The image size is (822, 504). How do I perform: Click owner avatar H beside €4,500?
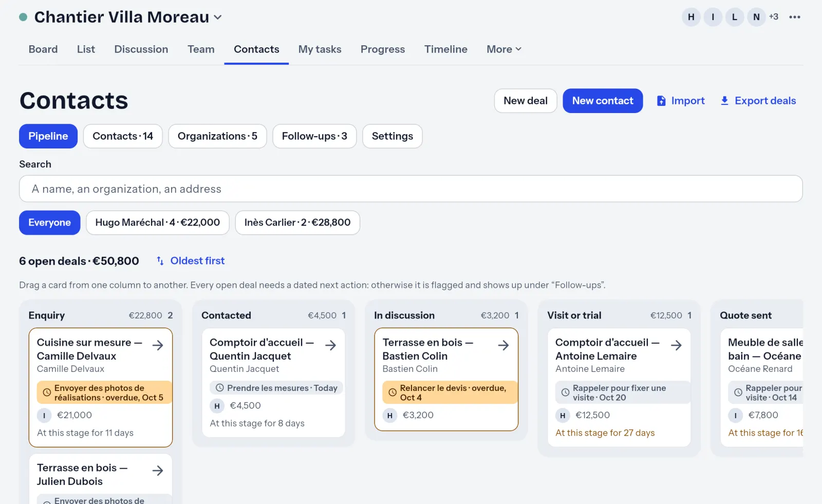click(x=217, y=406)
